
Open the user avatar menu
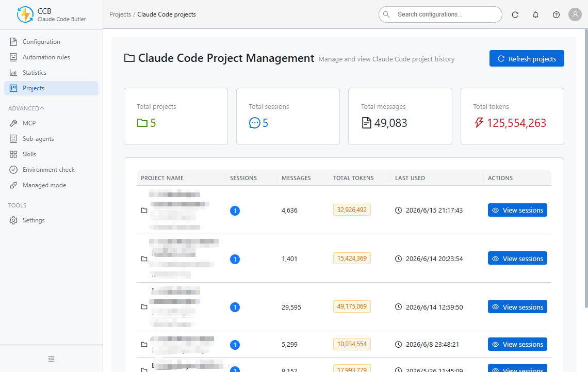pos(575,14)
